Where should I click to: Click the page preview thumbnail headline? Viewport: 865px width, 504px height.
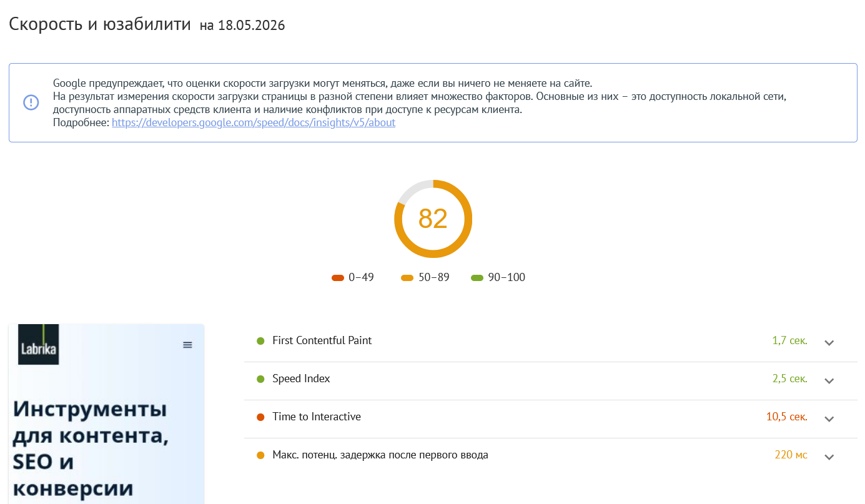click(x=91, y=448)
